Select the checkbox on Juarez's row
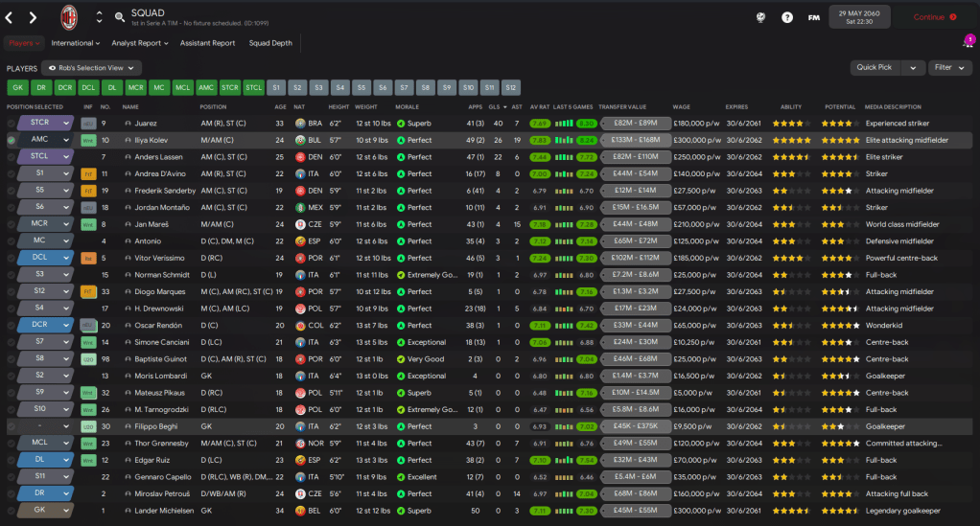This screenshot has width=980, height=526. (x=12, y=124)
